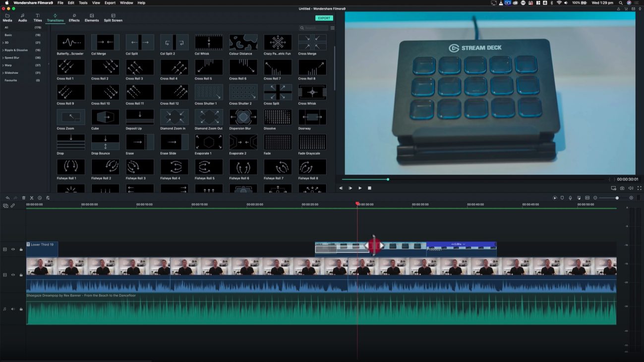Click the rewind previous frame button
Screen dimensions: 644x362
point(341,188)
